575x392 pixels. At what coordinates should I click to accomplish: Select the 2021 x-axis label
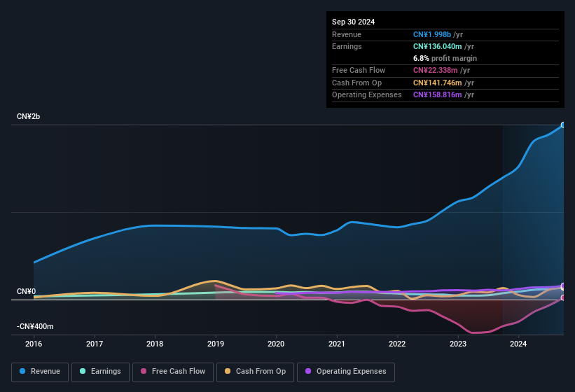[x=337, y=344]
